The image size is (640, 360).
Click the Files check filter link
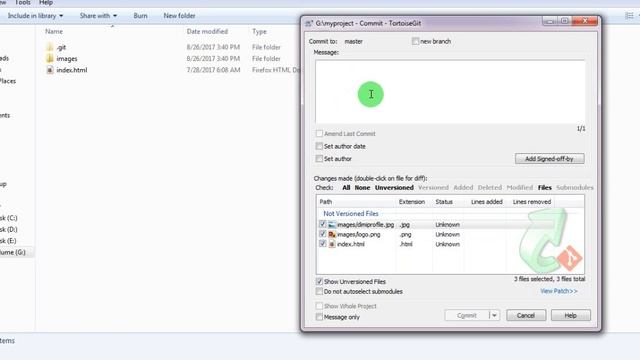(544, 188)
